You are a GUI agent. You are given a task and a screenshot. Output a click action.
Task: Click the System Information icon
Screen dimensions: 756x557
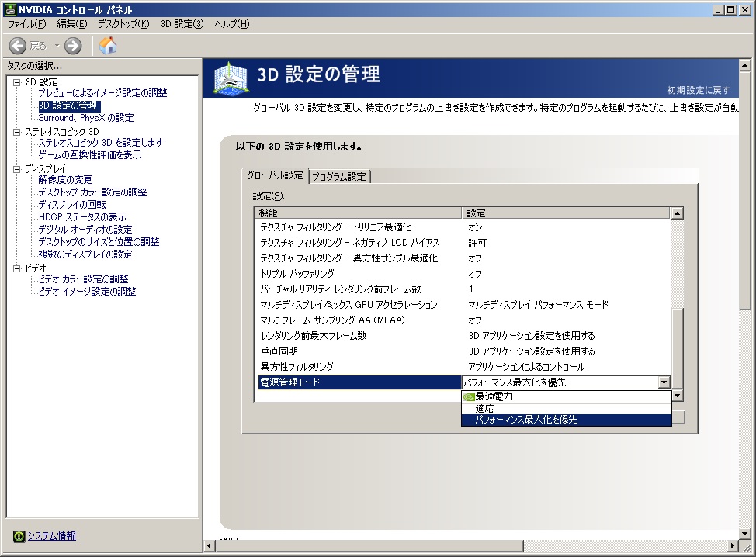click(x=19, y=536)
